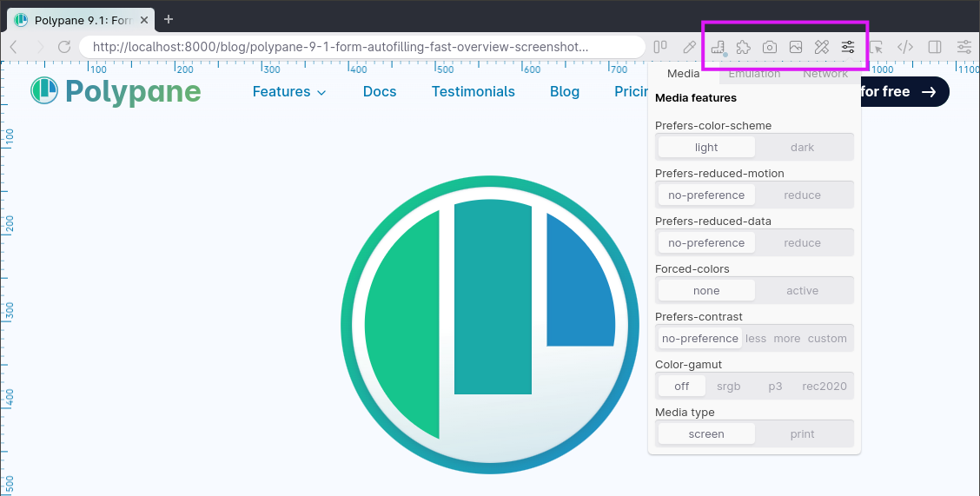Set media type to print
Viewport: 980px width, 496px height.
[x=803, y=434]
